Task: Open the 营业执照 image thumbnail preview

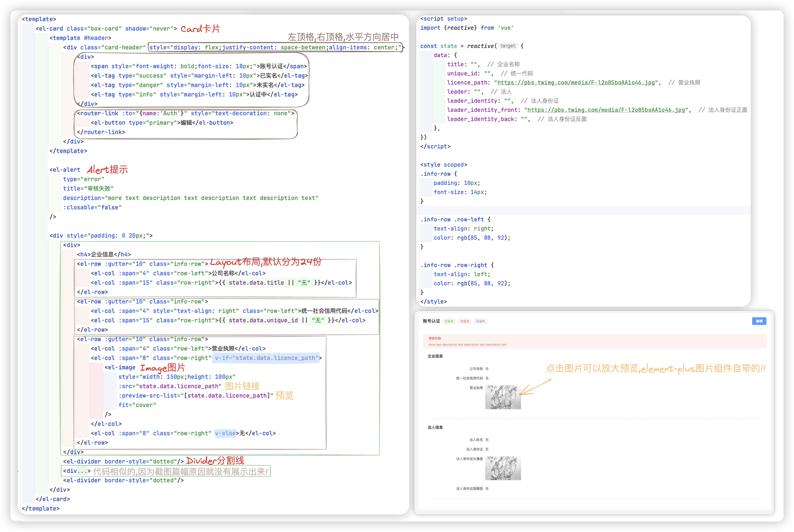Action: 503,397
